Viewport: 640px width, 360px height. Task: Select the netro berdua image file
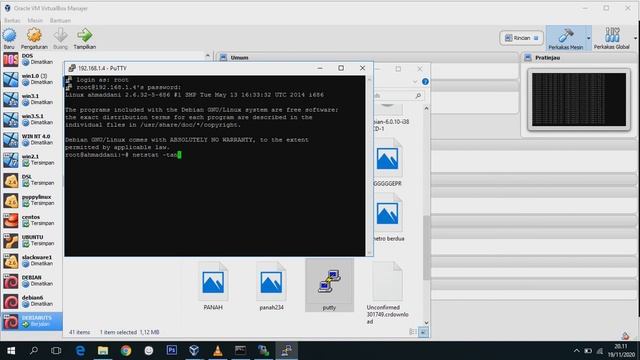[388, 218]
